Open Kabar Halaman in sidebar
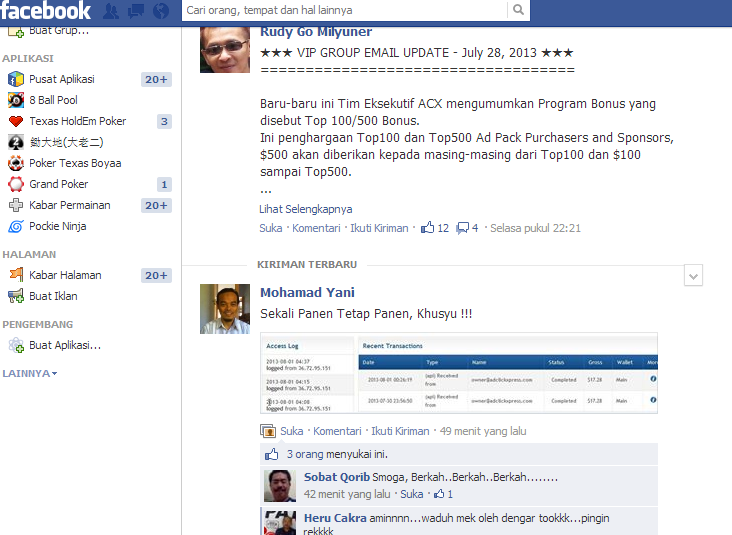 click(x=65, y=275)
